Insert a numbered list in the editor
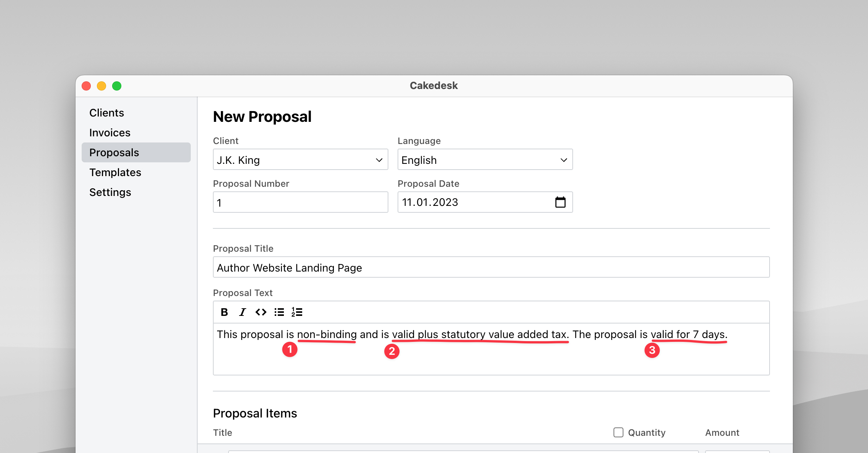868x453 pixels. (297, 312)
